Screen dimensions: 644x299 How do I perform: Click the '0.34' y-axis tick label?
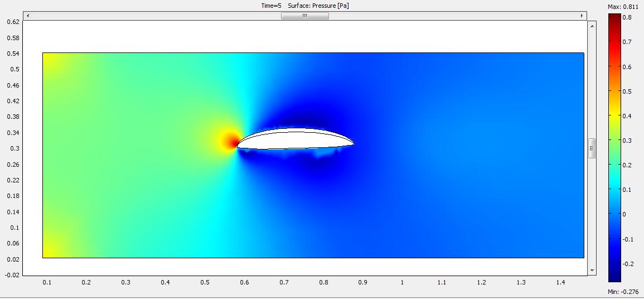pyautogui.click(x=13, y=133)
